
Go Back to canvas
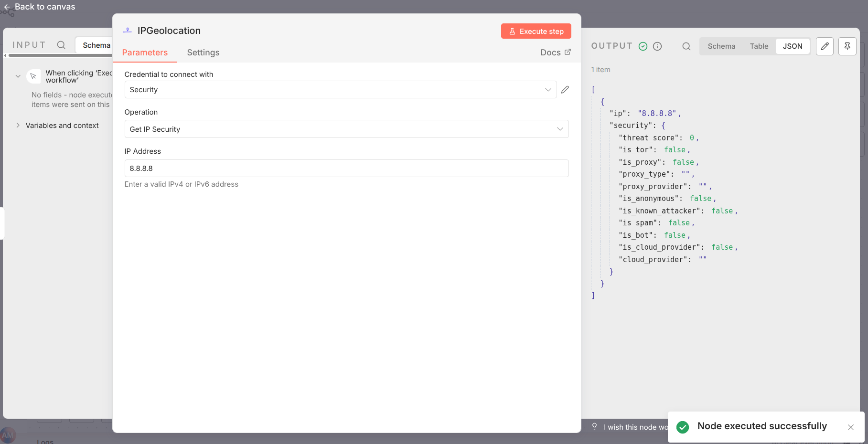[x=40, y=7]
